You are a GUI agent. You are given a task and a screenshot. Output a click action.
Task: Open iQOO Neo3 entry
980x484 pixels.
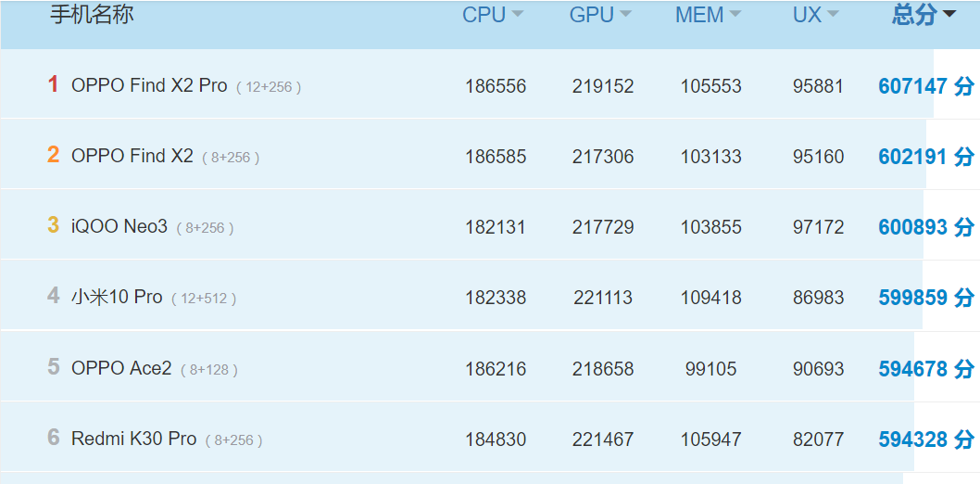click(x=119, y=226)
